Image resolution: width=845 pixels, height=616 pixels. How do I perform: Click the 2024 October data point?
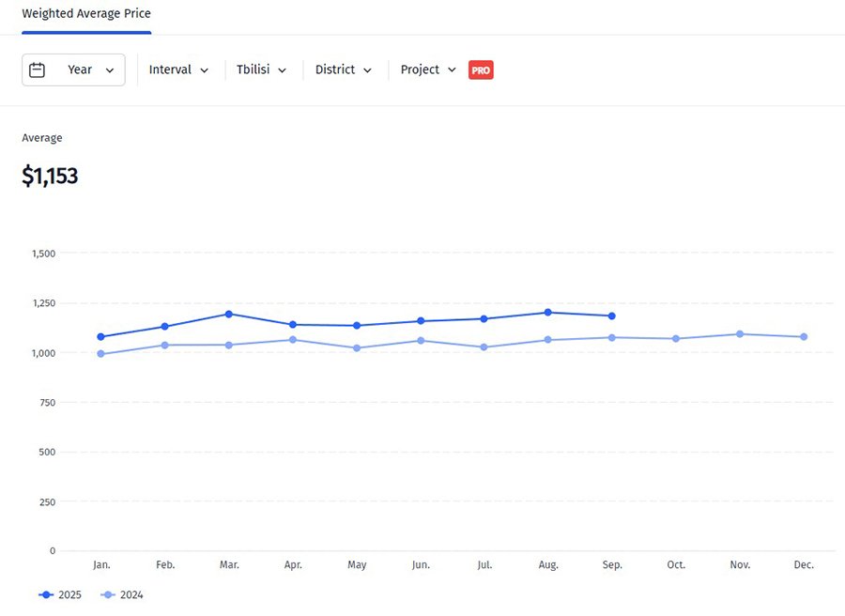click(x=676, y=339)
